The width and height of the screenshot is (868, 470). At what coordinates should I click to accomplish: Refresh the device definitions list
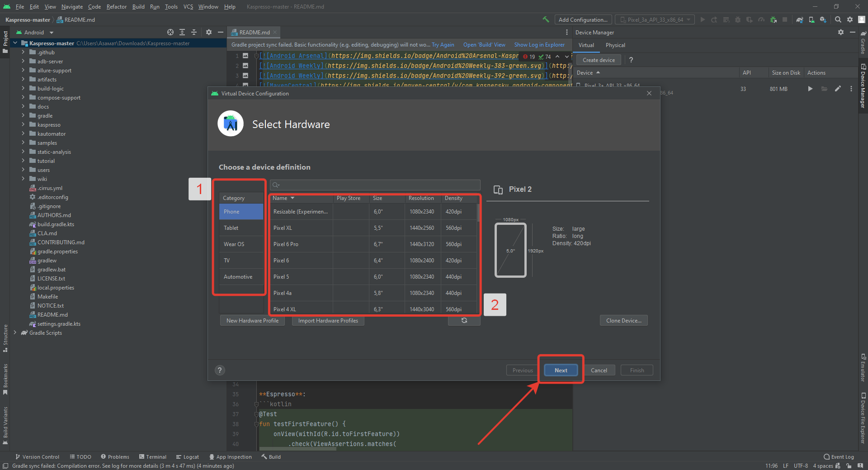pos(464,320)
